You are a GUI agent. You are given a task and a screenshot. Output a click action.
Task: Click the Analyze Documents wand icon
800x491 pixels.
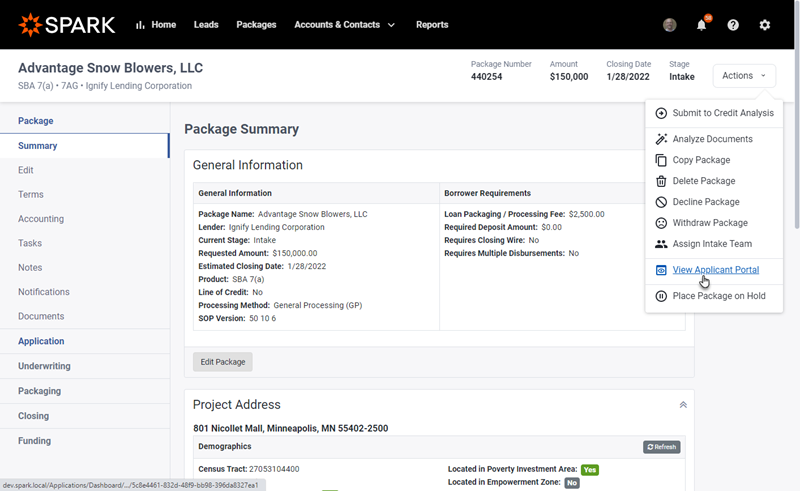pos(661,139)
